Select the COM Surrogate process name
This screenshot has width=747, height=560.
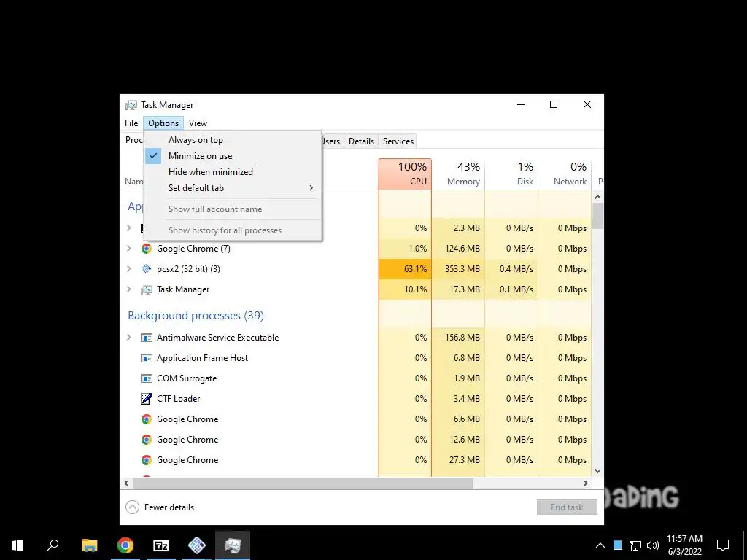[x=187, y=378]
